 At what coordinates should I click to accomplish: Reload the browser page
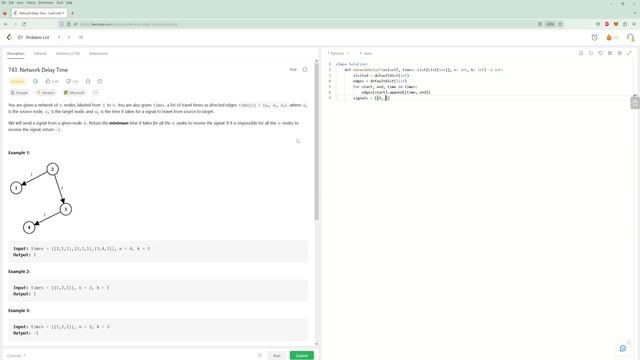[24, 24]
